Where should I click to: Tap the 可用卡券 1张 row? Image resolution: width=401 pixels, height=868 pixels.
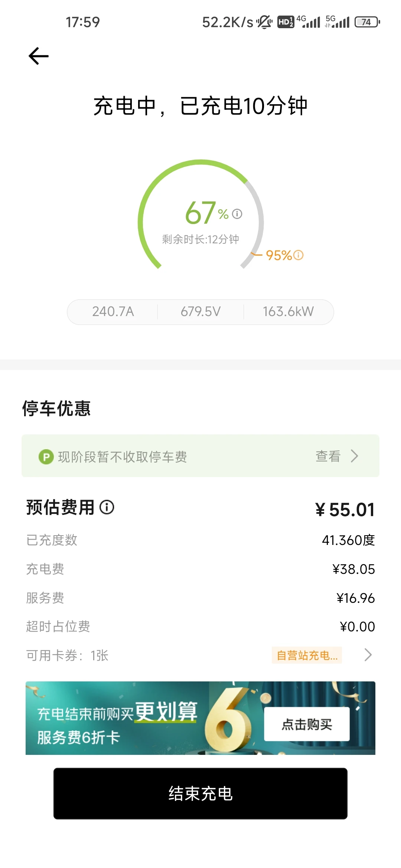(200, 655)
